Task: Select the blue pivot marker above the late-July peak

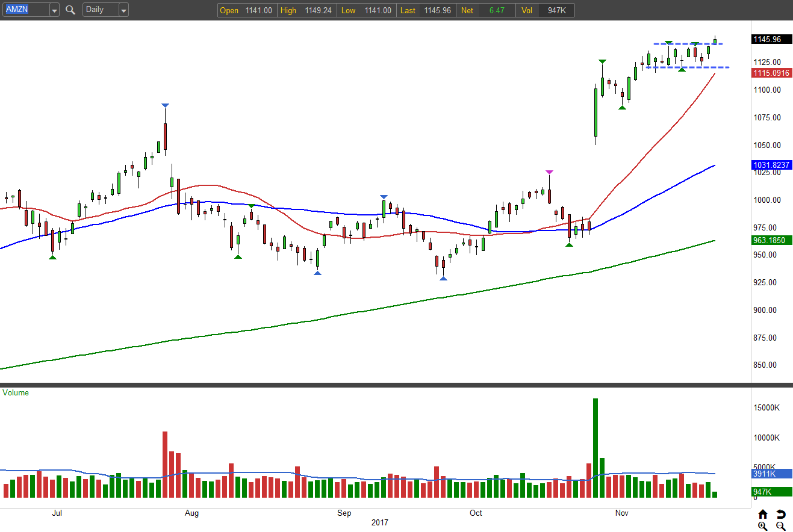Action: [165, 106]
